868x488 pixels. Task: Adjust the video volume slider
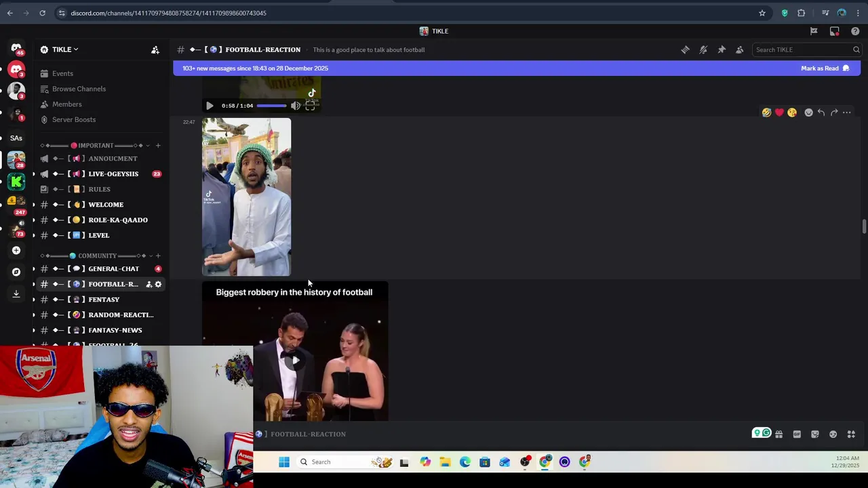pos(271,106)
